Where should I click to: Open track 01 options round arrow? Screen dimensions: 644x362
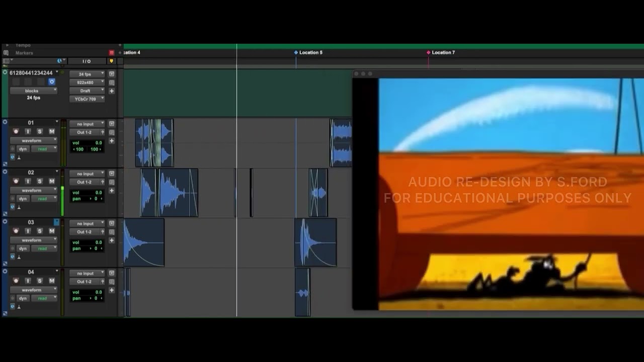[x=5, y=122]
